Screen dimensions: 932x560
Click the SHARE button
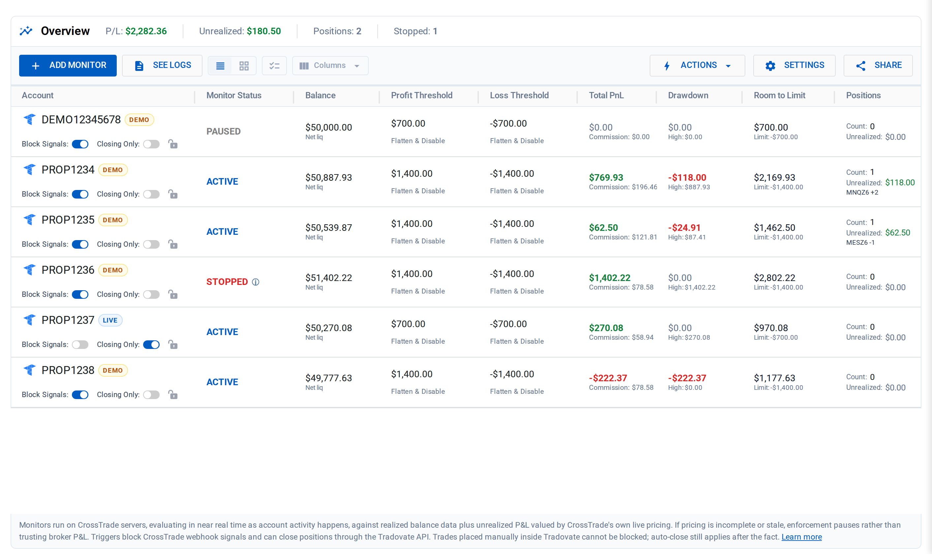coord(878,66)
